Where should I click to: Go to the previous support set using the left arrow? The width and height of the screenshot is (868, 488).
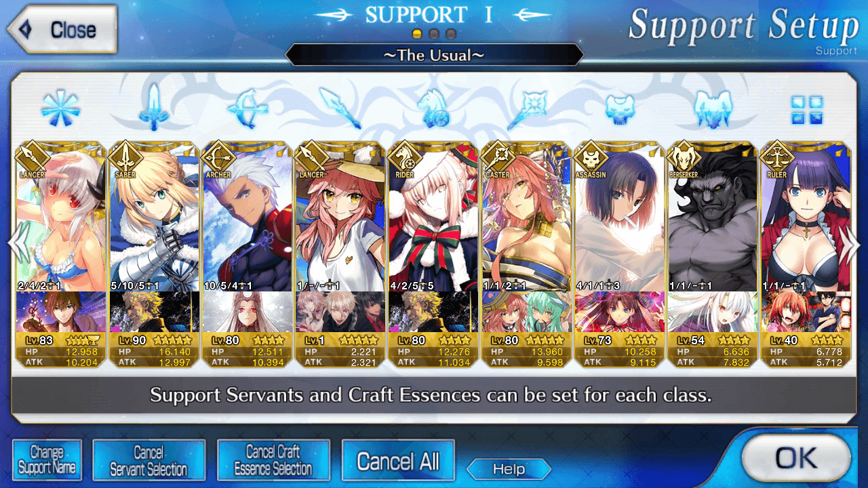pyautogui.click(x=15, y=244)
